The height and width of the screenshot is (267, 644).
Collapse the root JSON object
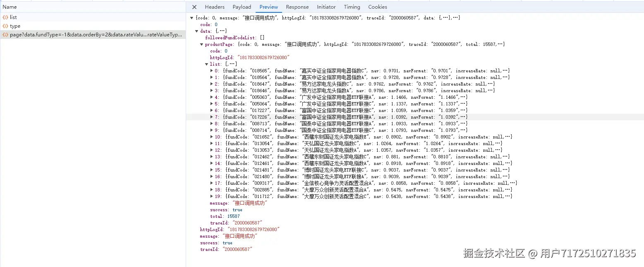coord(192,18)
